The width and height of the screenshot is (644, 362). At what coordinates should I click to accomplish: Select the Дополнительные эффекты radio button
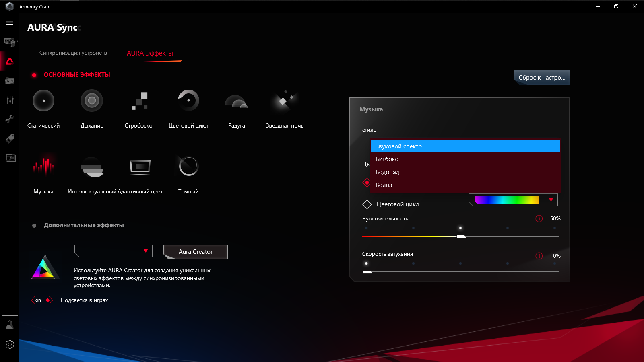tap(34, 226)
